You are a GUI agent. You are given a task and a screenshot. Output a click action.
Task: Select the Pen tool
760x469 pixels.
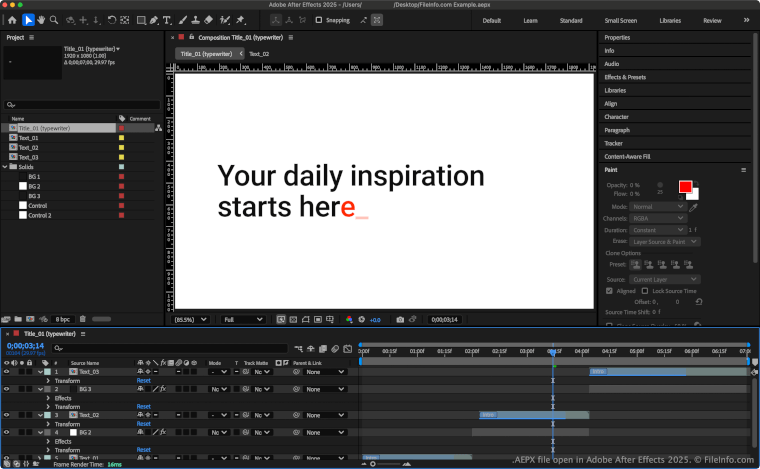(x=152, y=20)
